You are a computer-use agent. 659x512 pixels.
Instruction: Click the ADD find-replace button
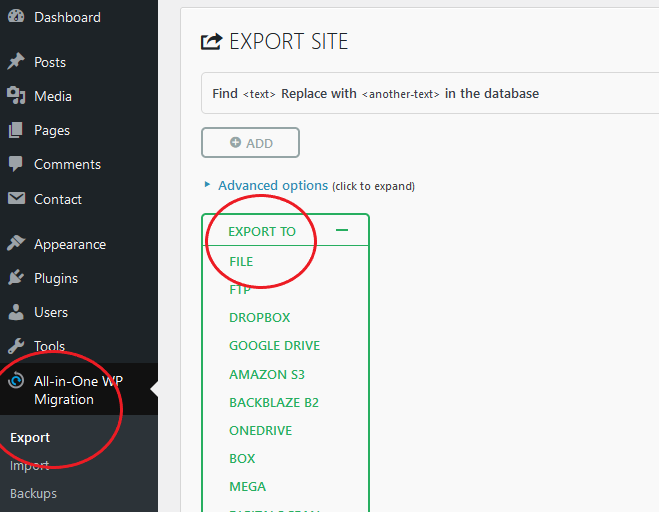[x=250, y=143]
